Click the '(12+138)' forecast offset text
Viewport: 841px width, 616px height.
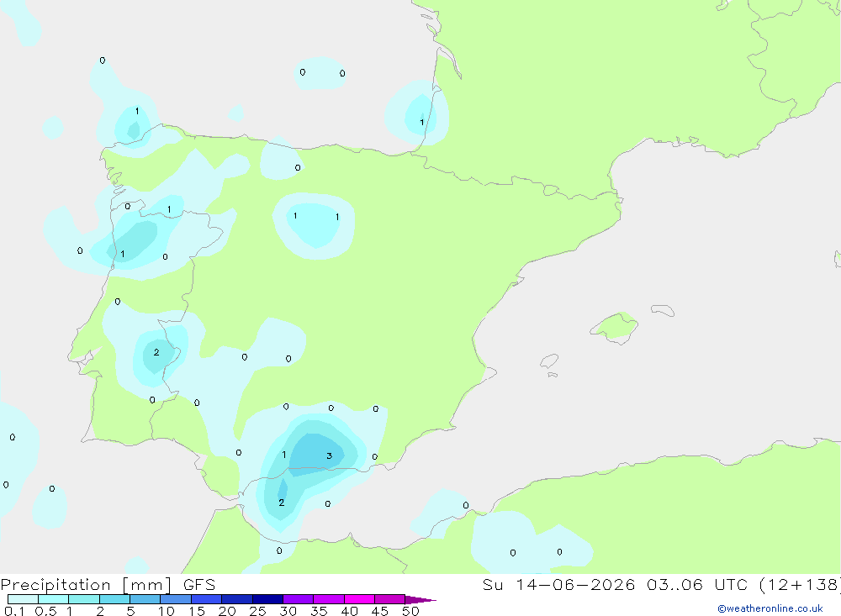click(801, 584)
